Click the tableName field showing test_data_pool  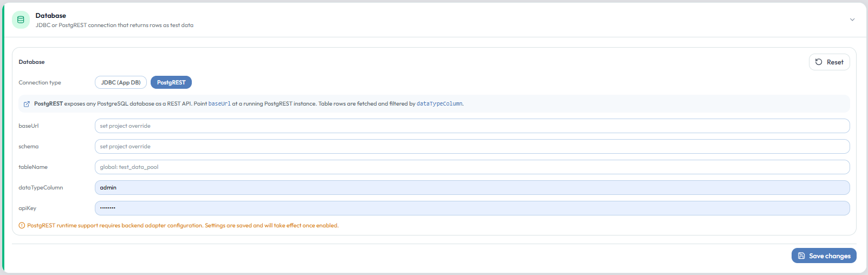tap(472, 167)
